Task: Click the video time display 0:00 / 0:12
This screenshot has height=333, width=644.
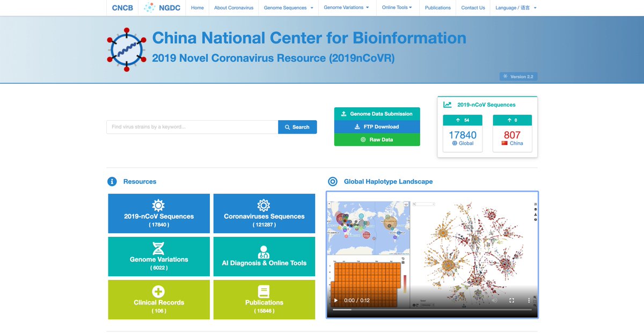Action: (357, 300)
